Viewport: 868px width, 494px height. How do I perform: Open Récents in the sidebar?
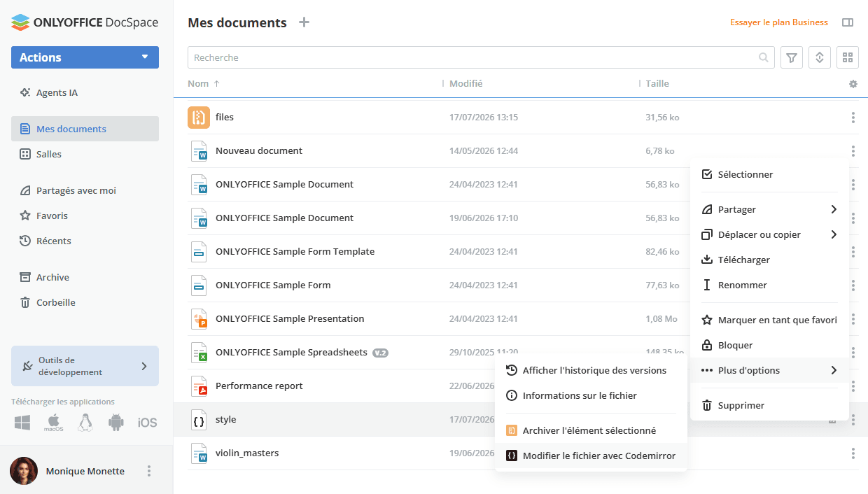[85, 241]
